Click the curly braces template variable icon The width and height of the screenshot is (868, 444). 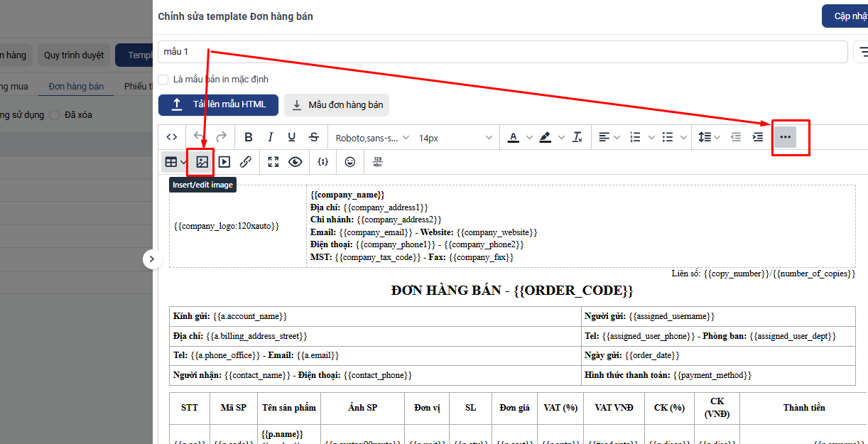pyautogui.click(x=323, y=162)
